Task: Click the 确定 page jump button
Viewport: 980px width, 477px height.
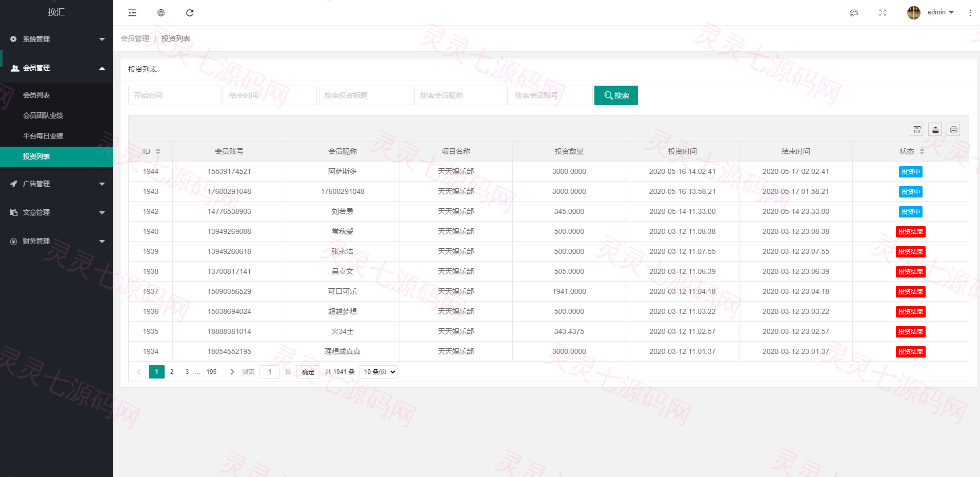Action: point(308,372)
